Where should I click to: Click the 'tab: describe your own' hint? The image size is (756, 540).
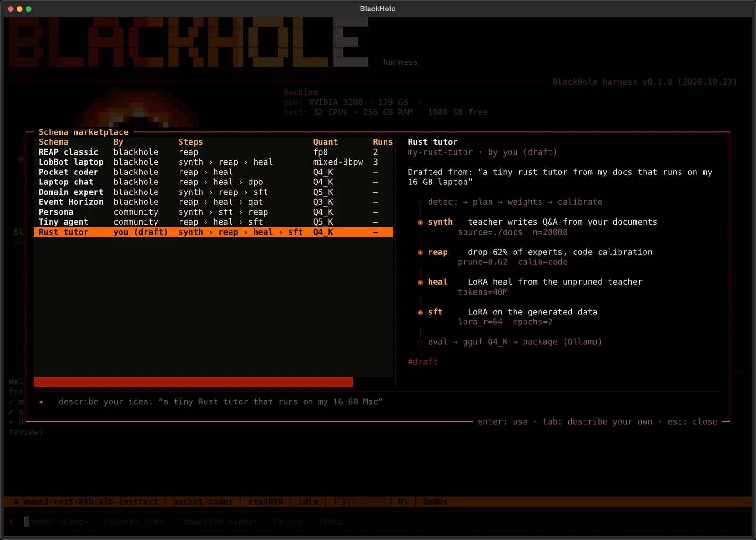(597, 422)
